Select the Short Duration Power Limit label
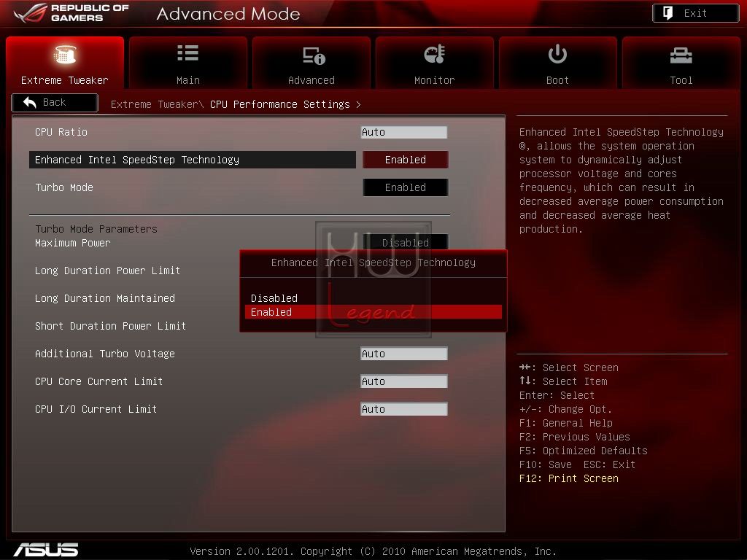747x560 pixels. (x=111, y=326)
